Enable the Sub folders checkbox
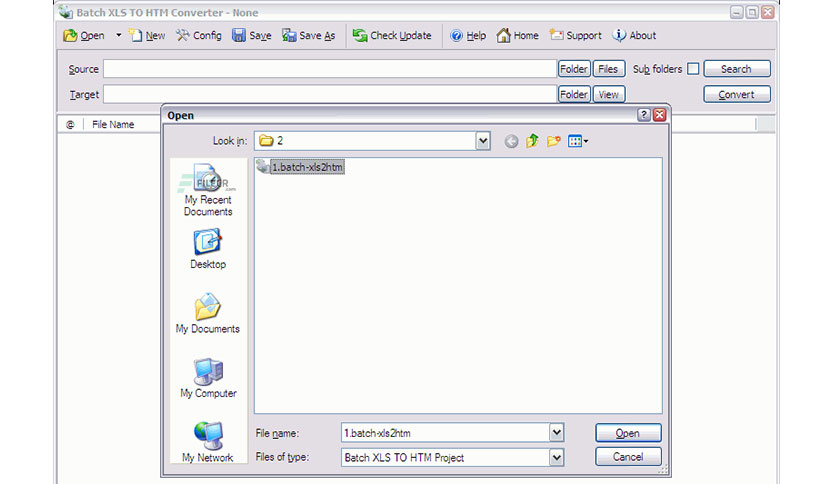Viewport: 836px width, 484px height. pyautogui.click(x=693, y=69)
